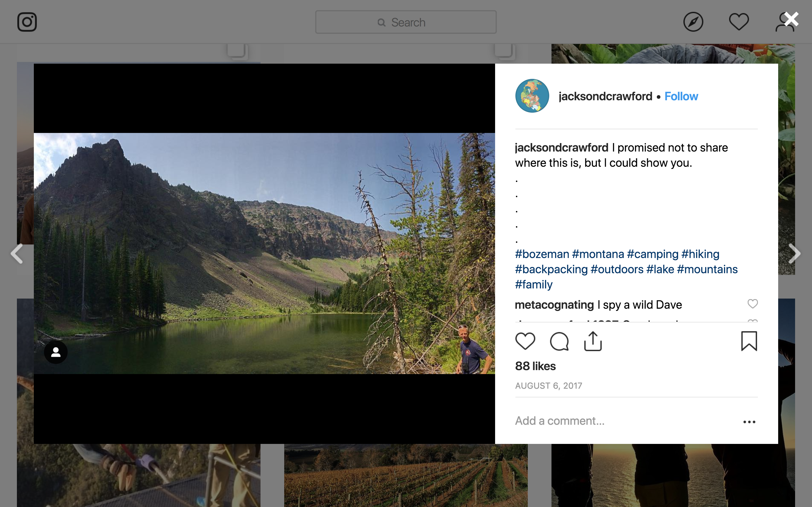Close the post overlay
This screenshot has width=812, height=507.
791,19
